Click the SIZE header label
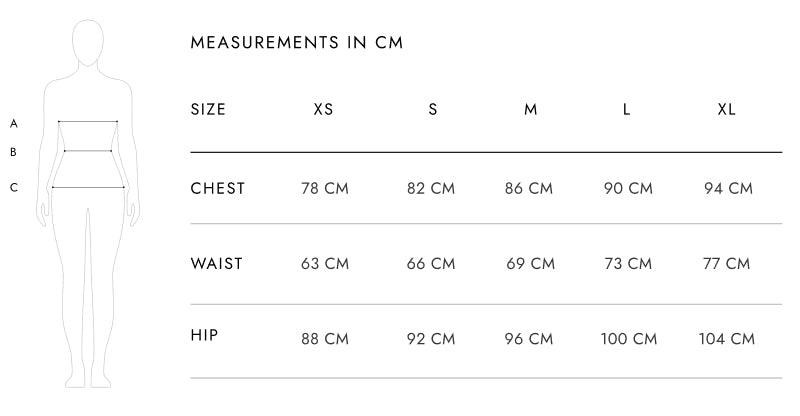This screenshot has height=416, width=800. [x=208, y=109]
